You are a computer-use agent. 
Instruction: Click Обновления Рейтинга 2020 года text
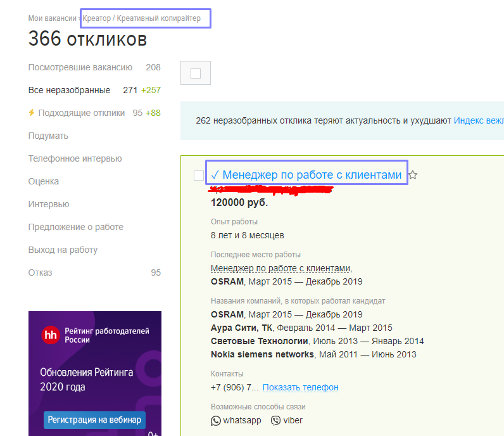[x=87, y=380]
